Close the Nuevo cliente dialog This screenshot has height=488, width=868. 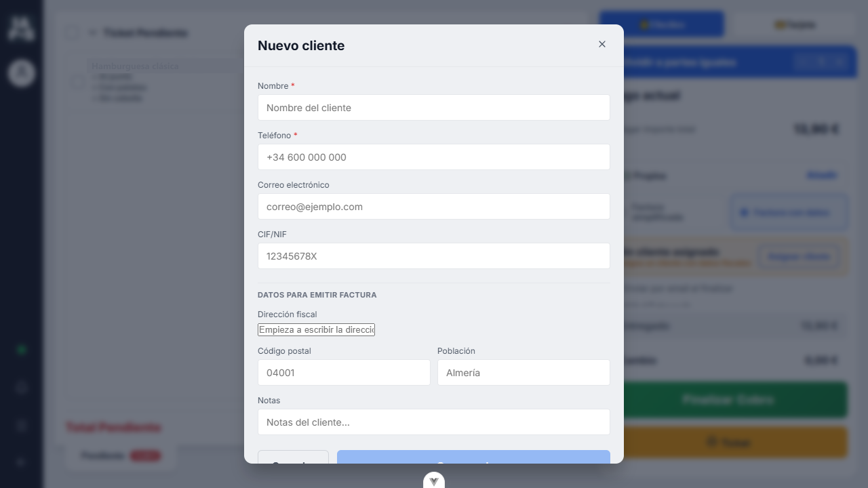601,44
